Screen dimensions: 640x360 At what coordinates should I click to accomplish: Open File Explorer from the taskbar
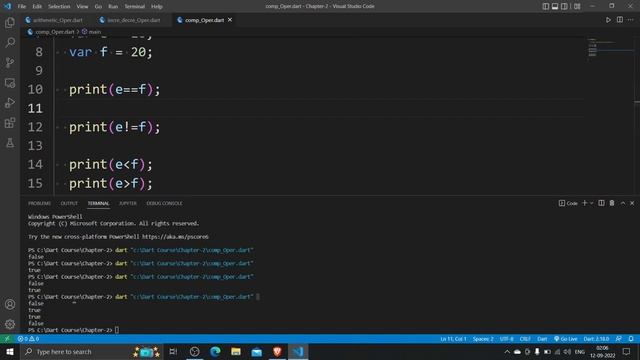pyautogui.click(x=236, y=351)
